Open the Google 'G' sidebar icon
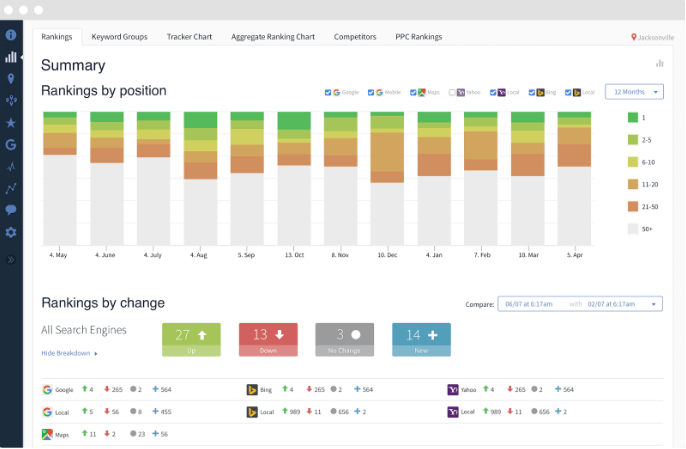The image size is (686, 449). 11,145
